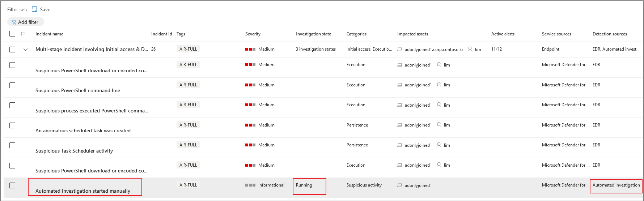Check the Suspicious PowerShell command line checkbox

point(12,85)
